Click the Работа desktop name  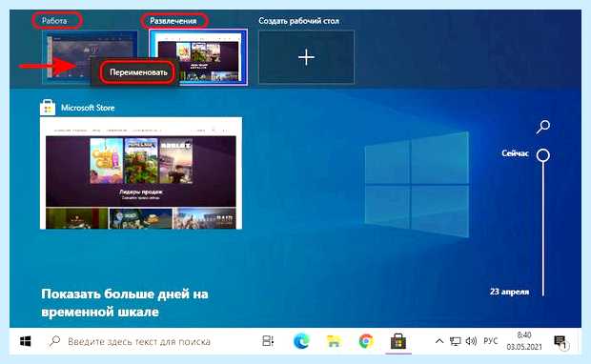[x=54, y=21]
